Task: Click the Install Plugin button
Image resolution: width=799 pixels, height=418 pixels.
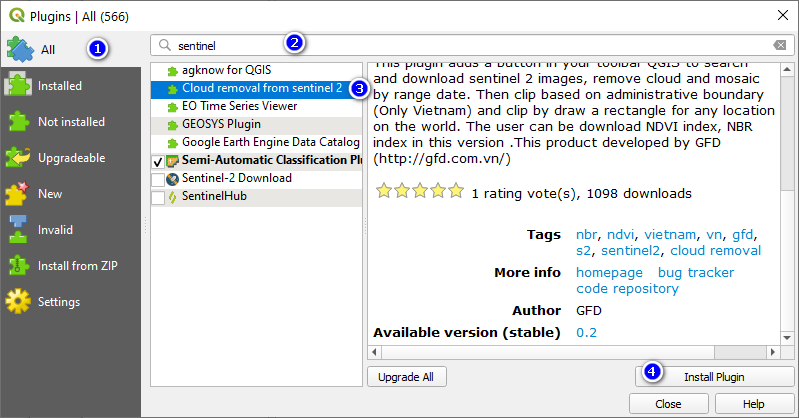Action: (714, 377)
